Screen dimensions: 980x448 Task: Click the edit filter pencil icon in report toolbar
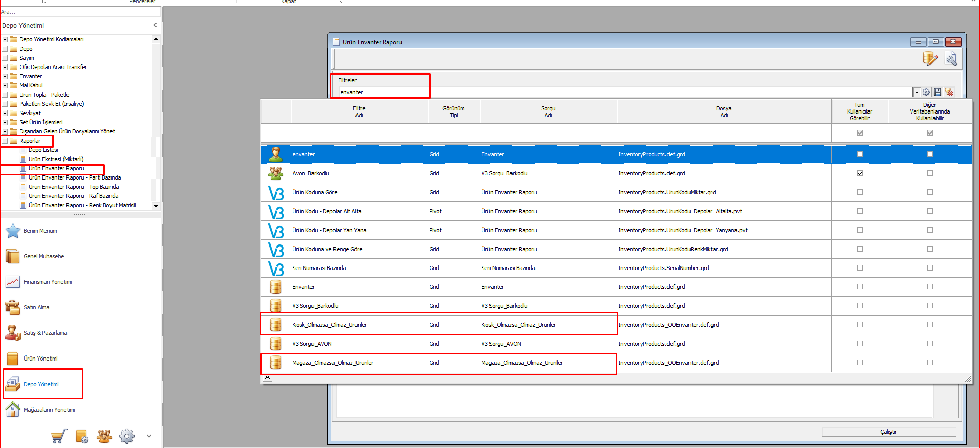pyautogui.click(x=930, y=59)
